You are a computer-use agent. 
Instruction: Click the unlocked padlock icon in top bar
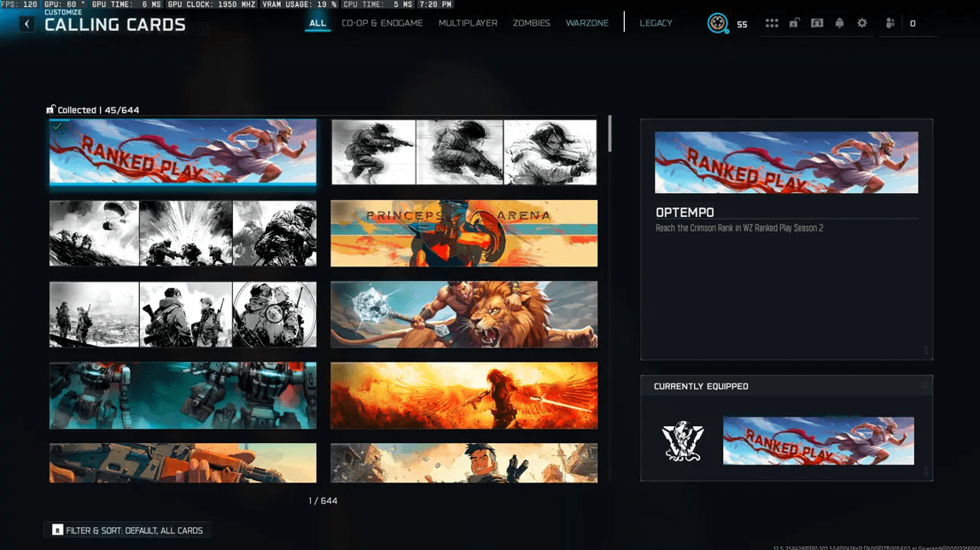pyautogui.click(x=794, y=23)
